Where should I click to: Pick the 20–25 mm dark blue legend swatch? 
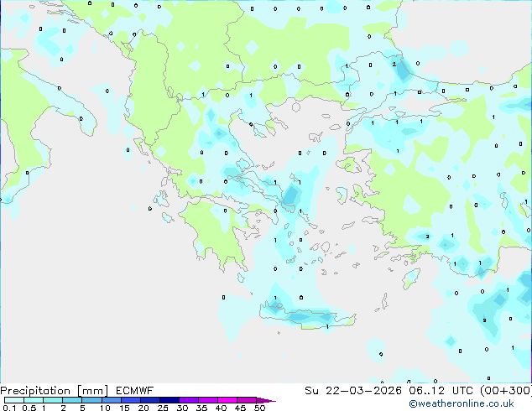[x=150, y=400]
